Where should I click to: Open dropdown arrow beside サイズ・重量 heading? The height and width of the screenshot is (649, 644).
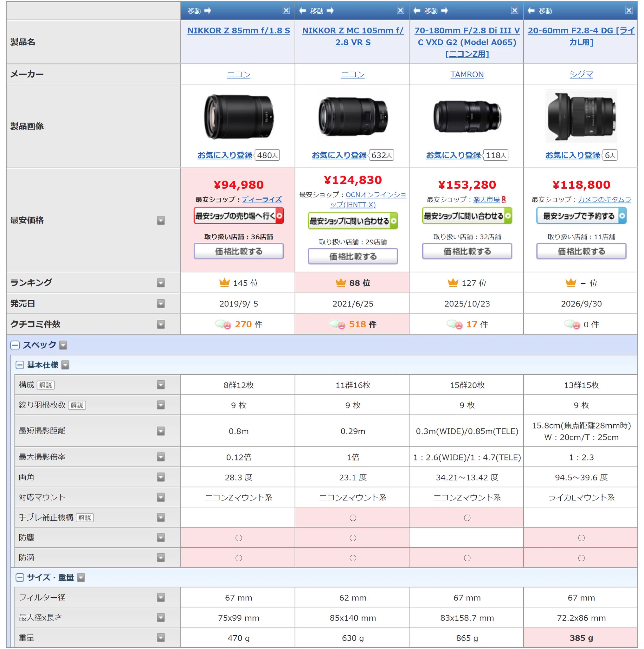(81, 577)
